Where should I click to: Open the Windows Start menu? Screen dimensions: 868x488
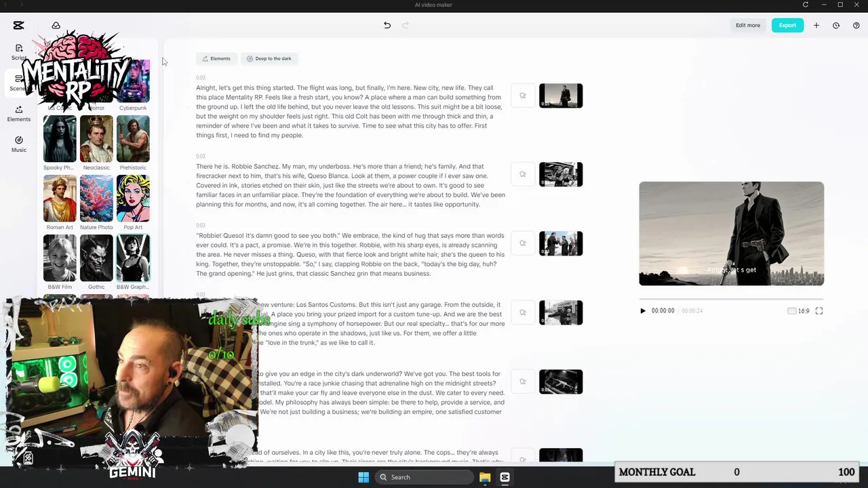pyautogui.click(x=363, y=477)
